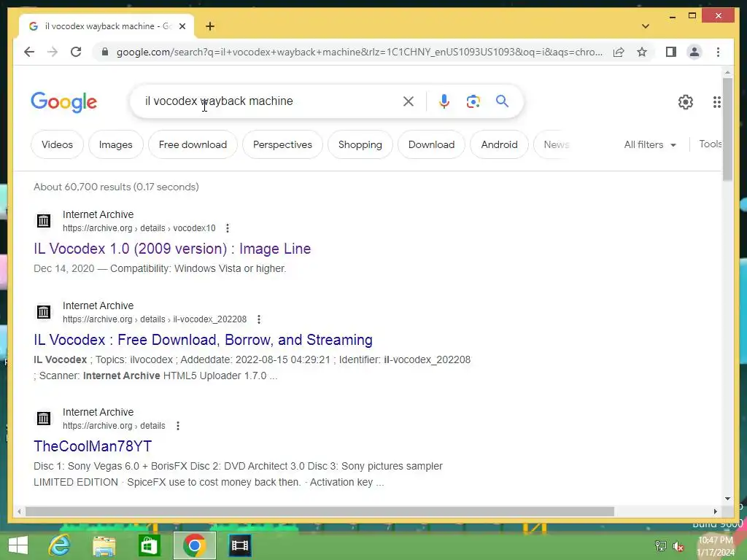The image size is (747, 560).
Task: Open the Windows Start button
Action: click(x=18, y=545)
